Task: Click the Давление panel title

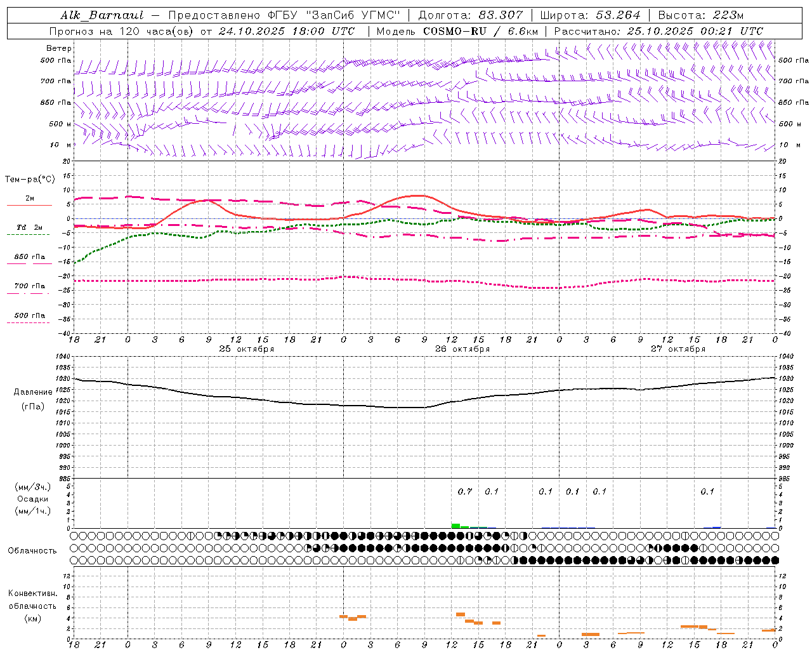Action: tap(33, 392)
